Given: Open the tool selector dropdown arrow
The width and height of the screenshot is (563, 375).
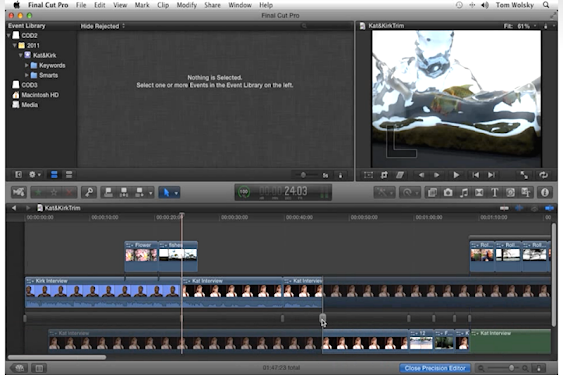Looking at the screenshot, I should tap(176, 193).
